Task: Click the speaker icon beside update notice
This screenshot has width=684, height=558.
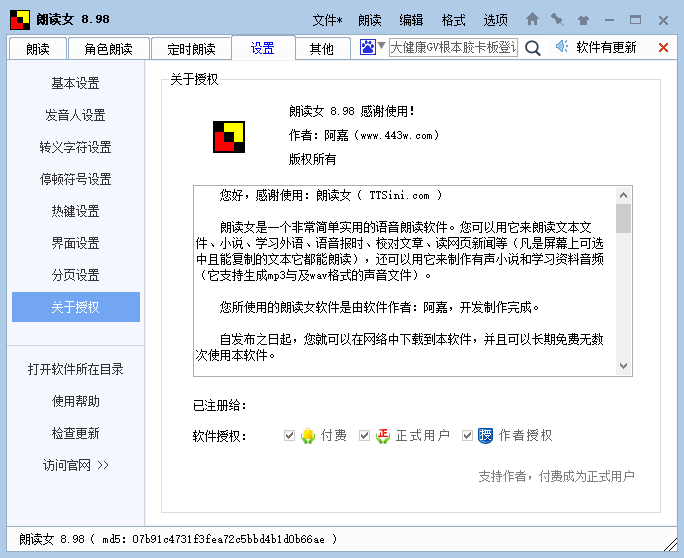Action: [x=562, y=46]
